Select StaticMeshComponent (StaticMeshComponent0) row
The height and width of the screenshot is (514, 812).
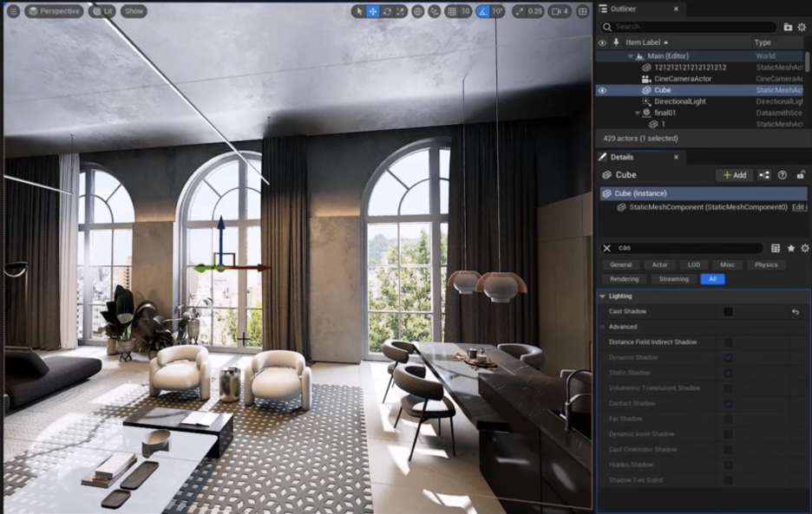(x=708, y=207)
